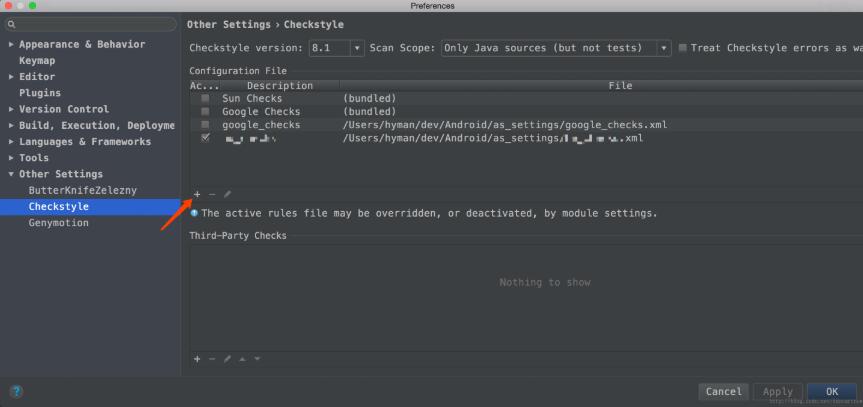
Task: Open the Scan Scope dropdown
Action: click(x=664, y=48)
